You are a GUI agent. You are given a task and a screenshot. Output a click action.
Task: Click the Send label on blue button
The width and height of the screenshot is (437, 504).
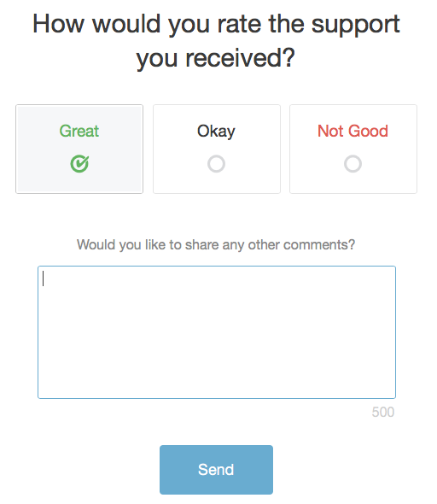tap(216, 470)
